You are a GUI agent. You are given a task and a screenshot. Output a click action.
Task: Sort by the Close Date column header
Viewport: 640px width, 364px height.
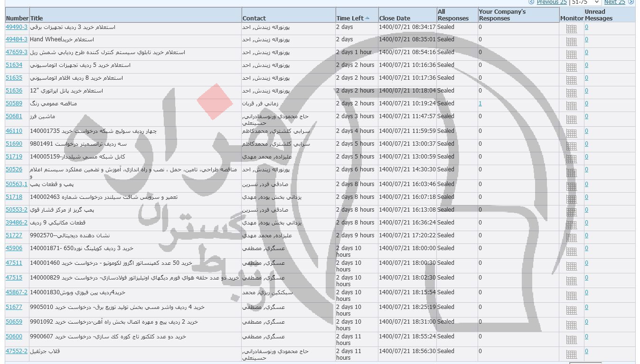(x=395, y=19)
